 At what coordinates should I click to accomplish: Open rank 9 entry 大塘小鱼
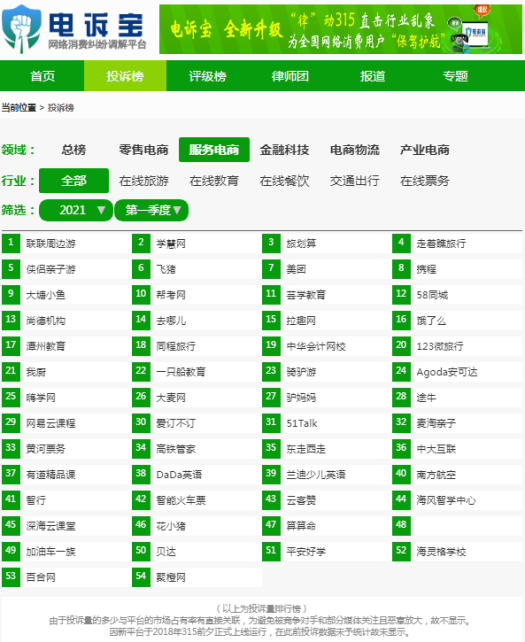[x=46, y=295]
